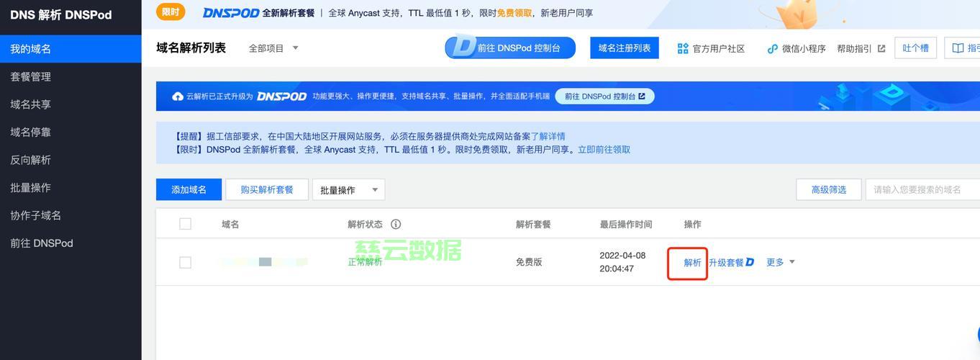Select 批量操作 in sidebar
Image resolution: width=980 pixels, height=360 pixels.
71,187
